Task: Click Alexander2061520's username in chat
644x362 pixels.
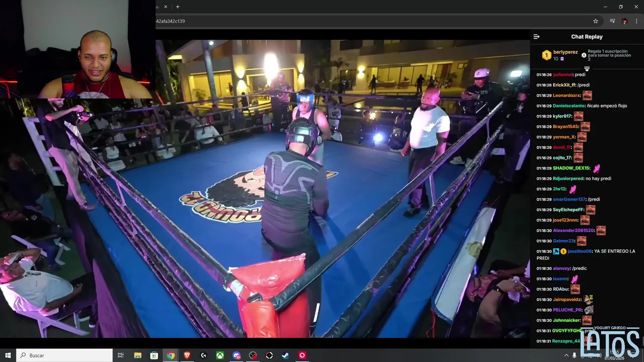Action: click(573, 230)
